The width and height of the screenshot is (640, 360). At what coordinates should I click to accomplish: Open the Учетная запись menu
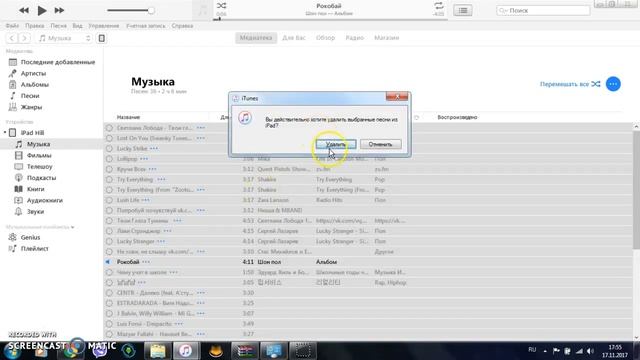(x=146, y=26)
